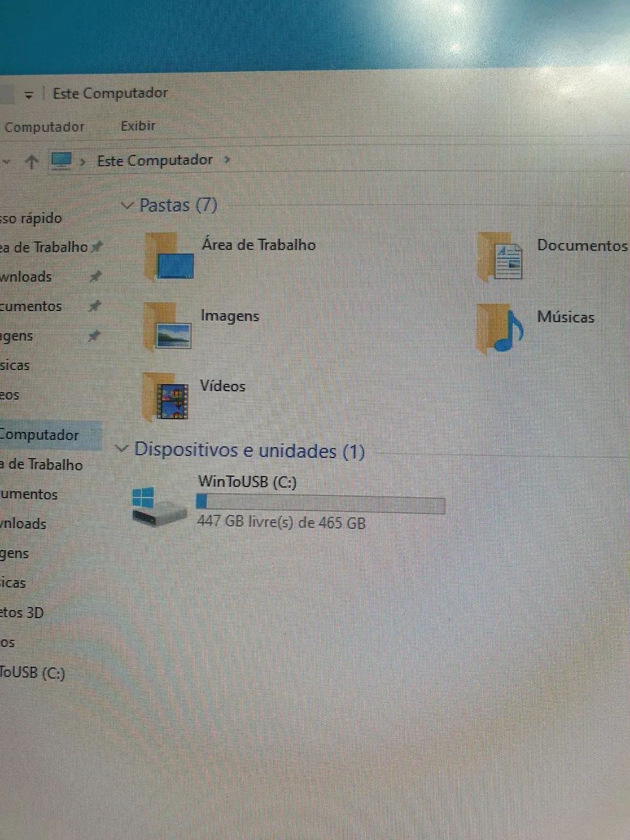Viewport: 630px width, 840px height.
Task: Click the text 447 GB livre(s) de 465 GB
Action: click(282, 522)
